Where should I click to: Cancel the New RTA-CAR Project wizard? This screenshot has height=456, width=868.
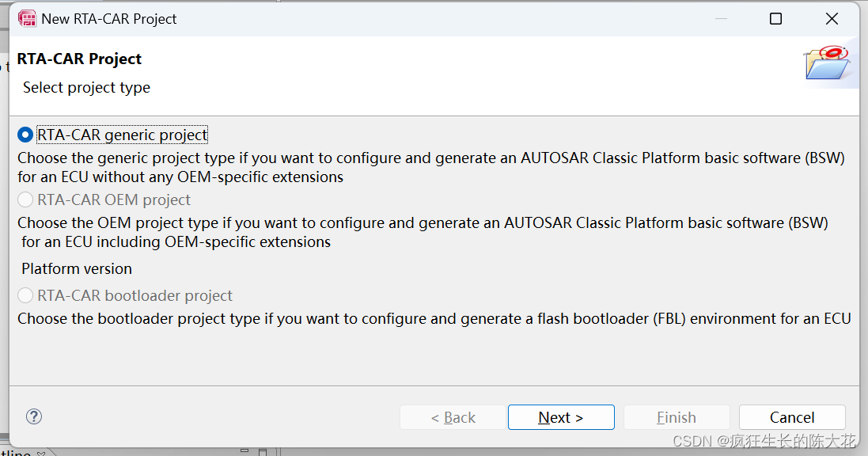pos(791,417)
